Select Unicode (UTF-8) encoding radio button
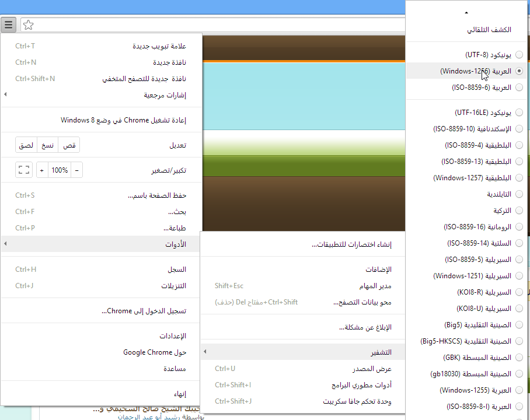This screenshot has width=530, height=420. pyautogui.click(x=519, y=55)
